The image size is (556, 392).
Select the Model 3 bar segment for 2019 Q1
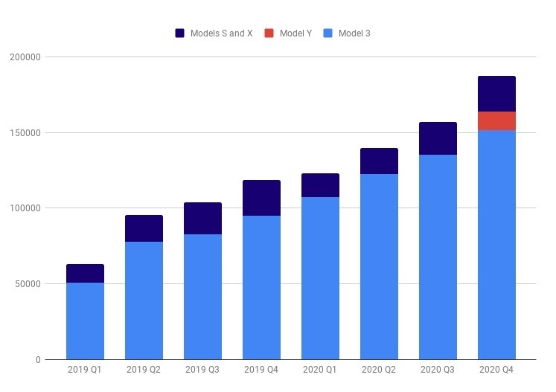(x=85, y=321)
